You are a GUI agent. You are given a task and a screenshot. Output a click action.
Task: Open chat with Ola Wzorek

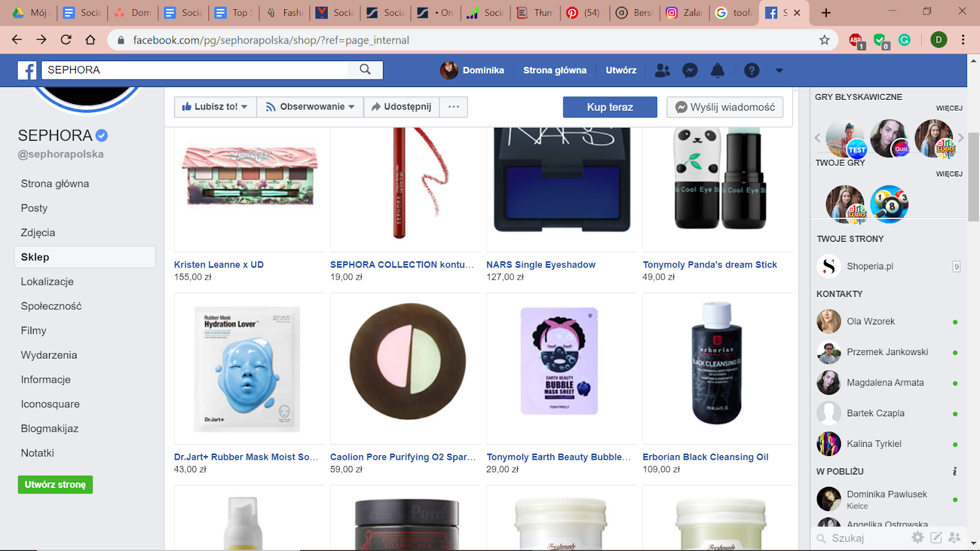888,321
